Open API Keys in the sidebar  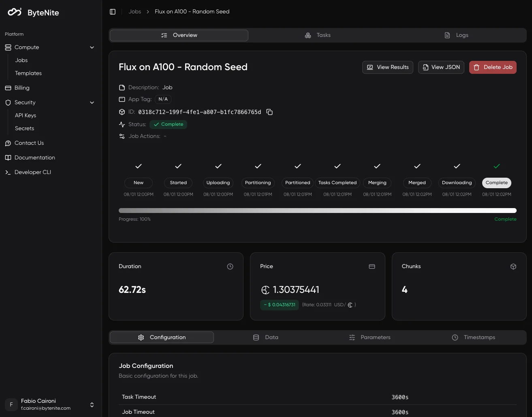point(26,116)
